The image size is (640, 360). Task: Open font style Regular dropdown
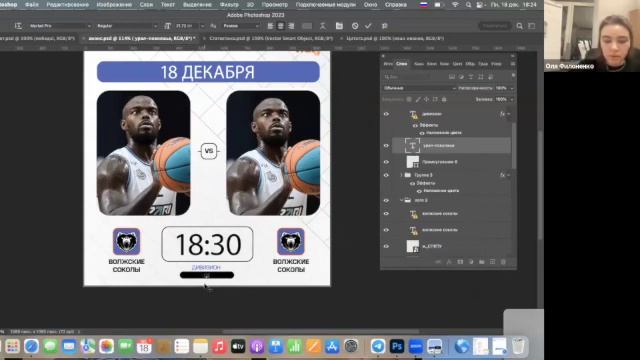(x=127, y=26)
